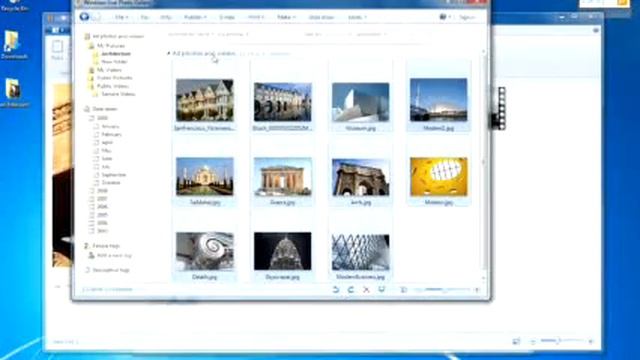Select the Sample Videos folder
640x360 pixels.
click(114, 94)
